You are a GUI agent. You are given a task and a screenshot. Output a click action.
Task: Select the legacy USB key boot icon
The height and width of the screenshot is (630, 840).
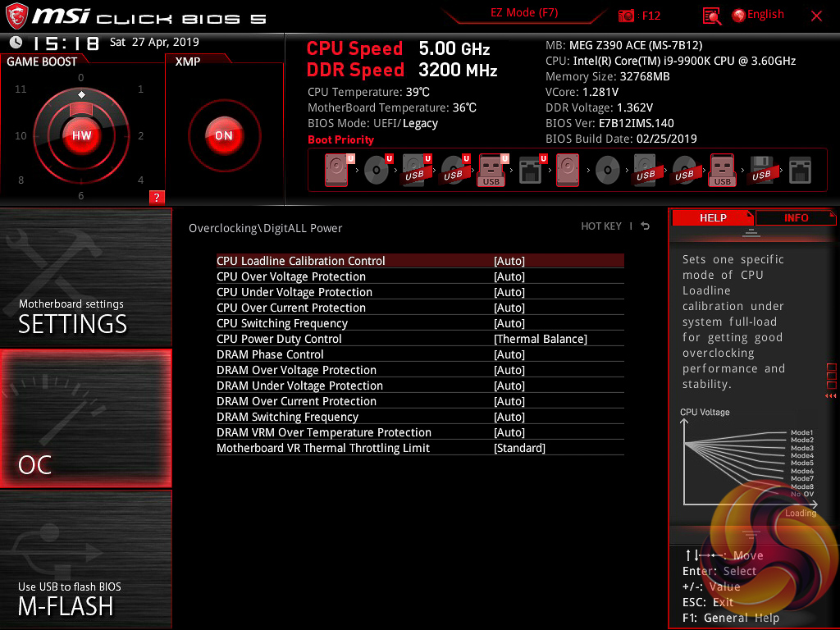tap(723, 170)
